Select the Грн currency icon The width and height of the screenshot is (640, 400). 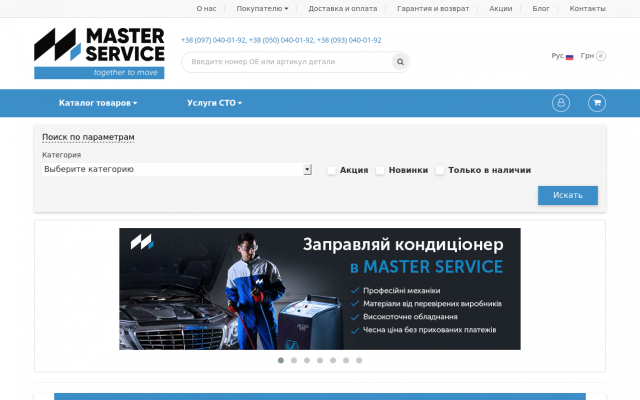tap(601, 56)
